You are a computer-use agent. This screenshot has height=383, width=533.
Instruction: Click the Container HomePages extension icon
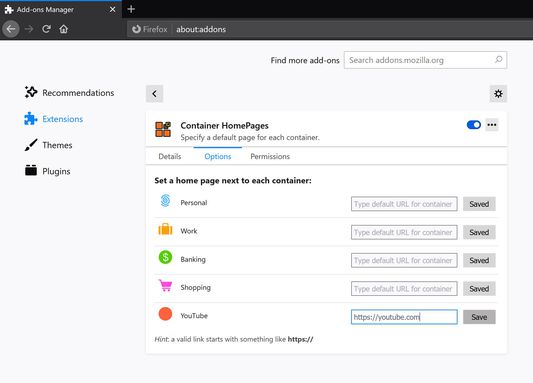[x=163, y=129]
